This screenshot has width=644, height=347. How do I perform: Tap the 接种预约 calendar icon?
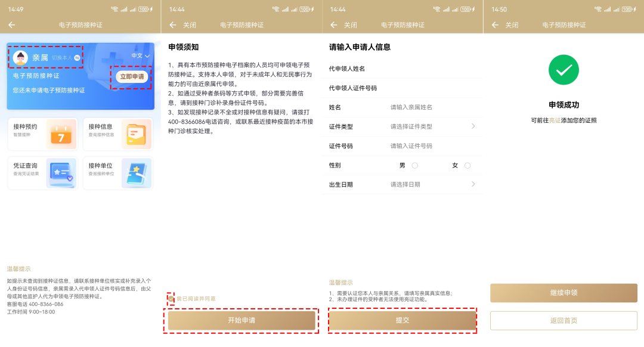coord(61,134)
